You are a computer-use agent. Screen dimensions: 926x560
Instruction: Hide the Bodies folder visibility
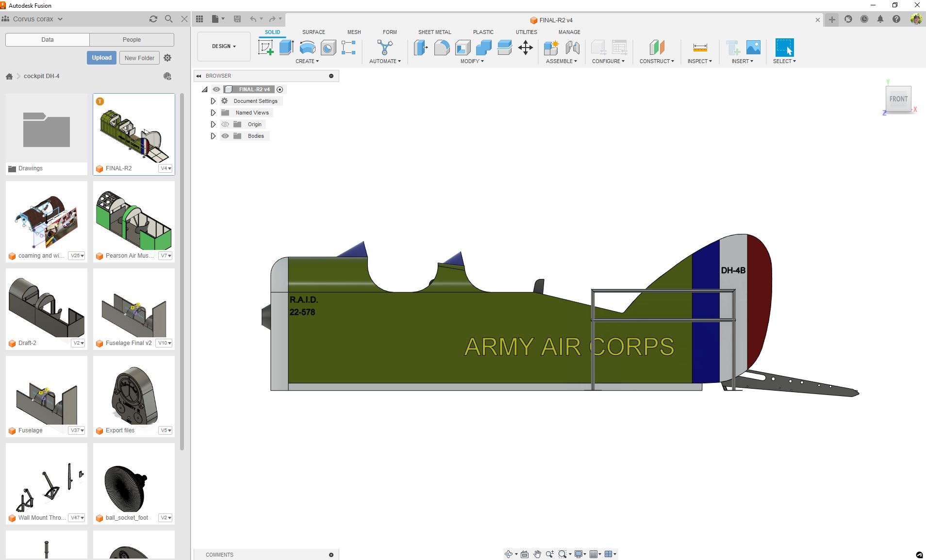(x=225, y=136)
